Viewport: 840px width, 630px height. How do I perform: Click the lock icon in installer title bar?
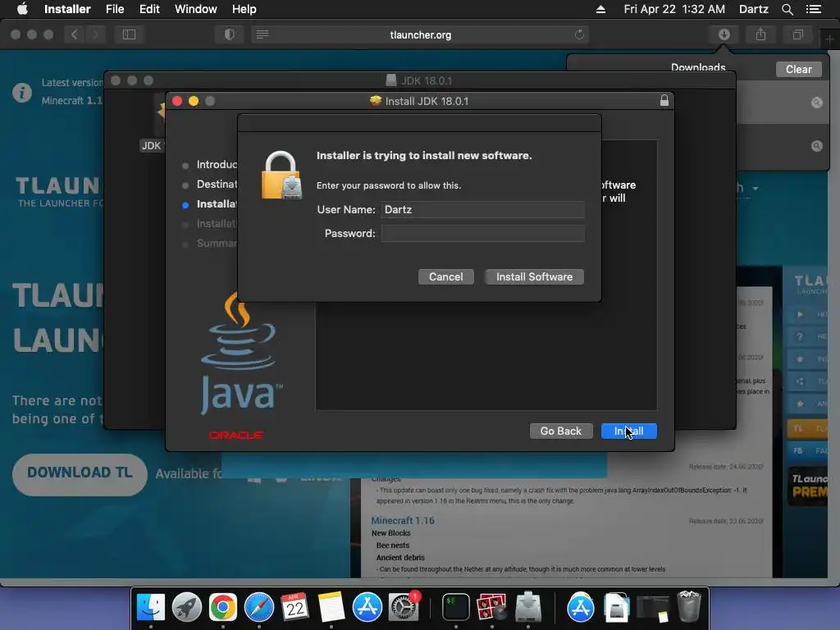pyautogui.click(x=664, y=101)
